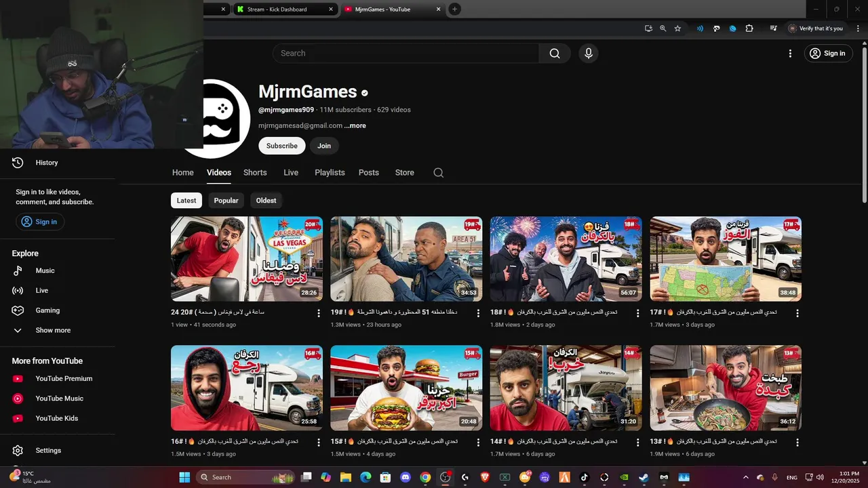This screenshot has width=868, height=488.
Task: Switch to the Shorts tab
Action: [x=255, y=173]
